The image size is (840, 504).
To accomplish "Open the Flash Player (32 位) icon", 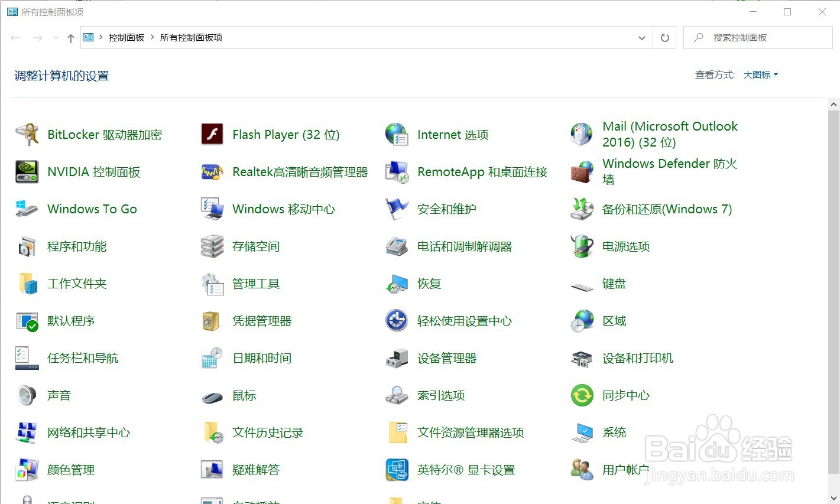I will pos(212,135).
